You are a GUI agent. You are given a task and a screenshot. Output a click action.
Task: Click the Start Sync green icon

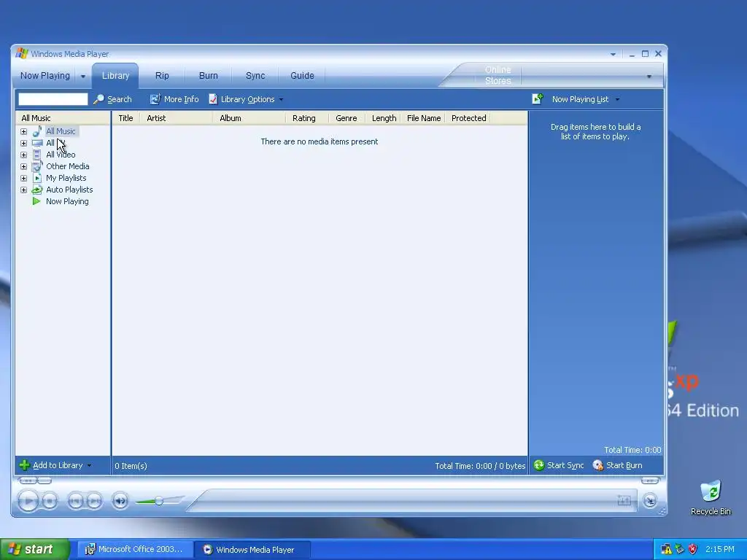[539, 465]
